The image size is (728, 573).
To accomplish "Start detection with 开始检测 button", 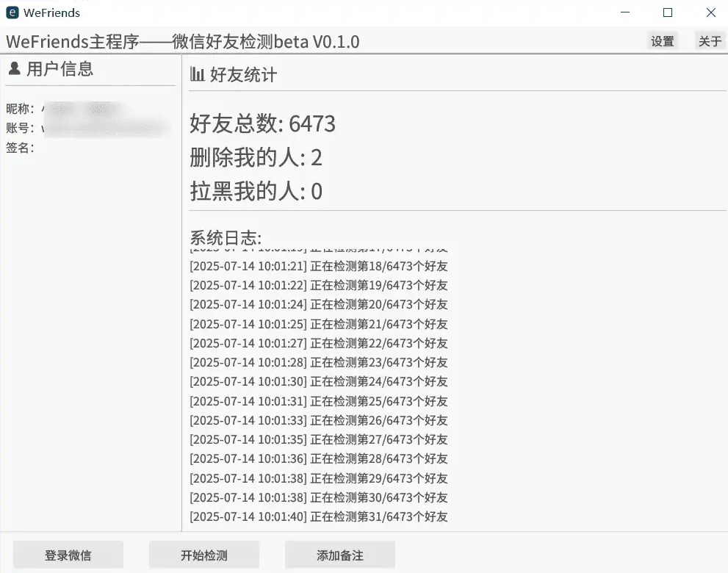I will (204, 555).
